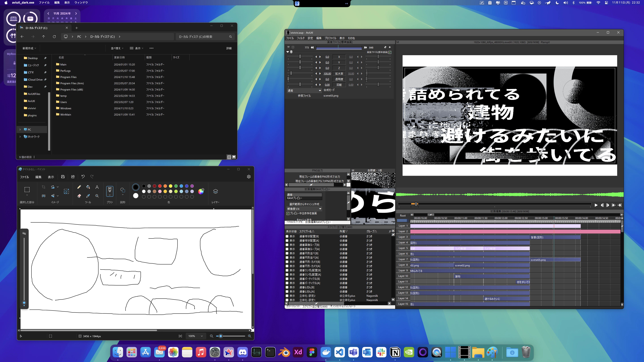
Task: Click the Share icon in Paint
Action: point(73,177)
